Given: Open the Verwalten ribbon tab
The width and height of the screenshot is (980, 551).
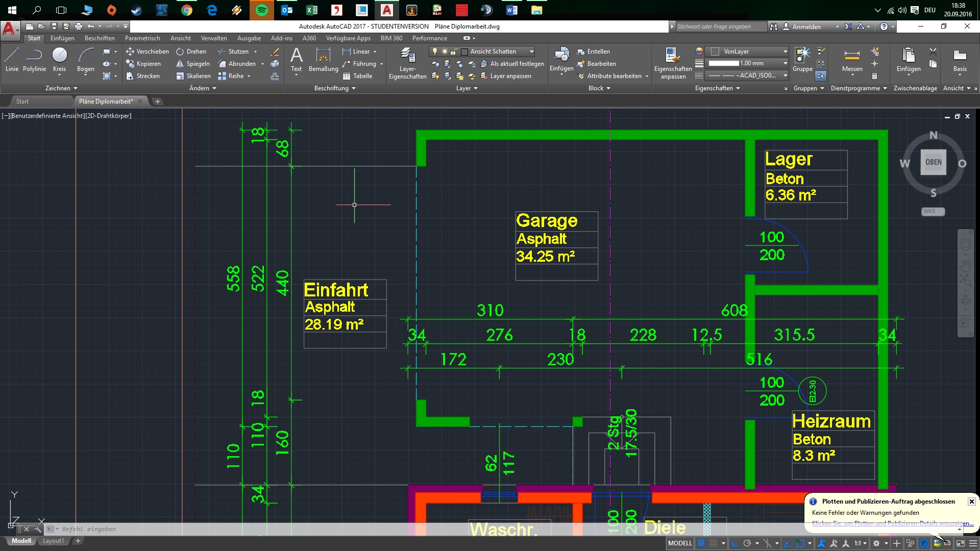Looking at the screenshot, I should [x=214, y=38].
